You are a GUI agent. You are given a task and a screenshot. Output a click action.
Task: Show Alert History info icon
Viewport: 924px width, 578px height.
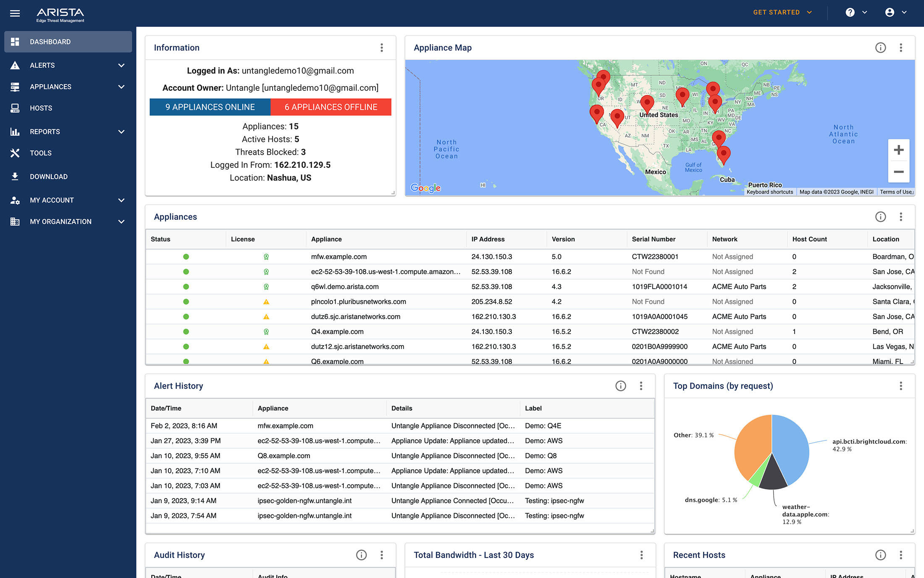(621, 386)
